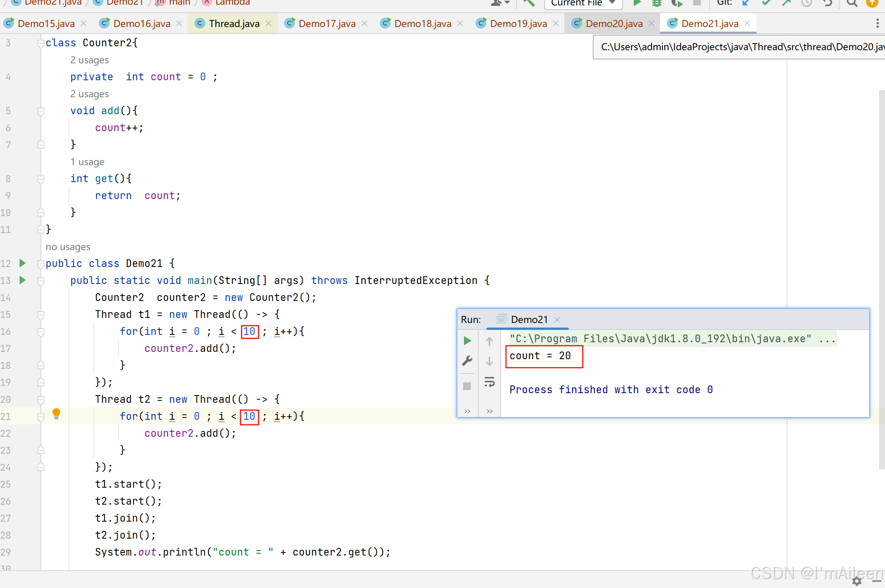885x588 pixels.
Task: Show Git history with the clock icon
Action: tap(806, 3)
